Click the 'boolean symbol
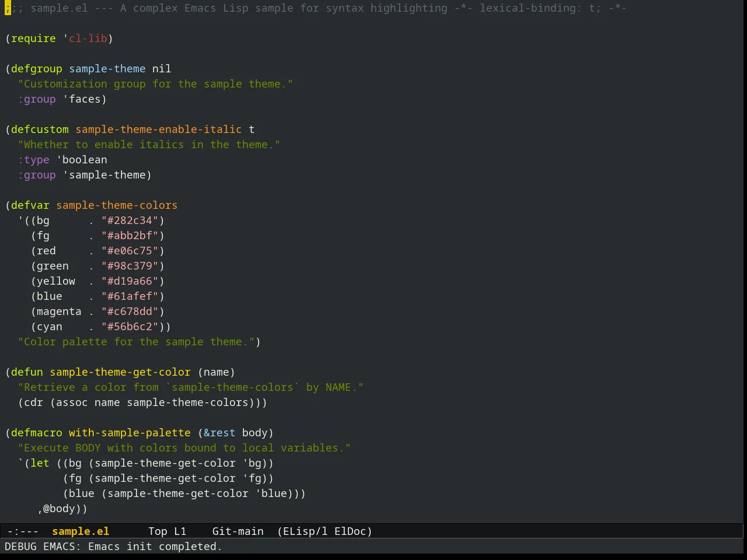This screenshot has height=560, width=747. click(x=82, y=160)
